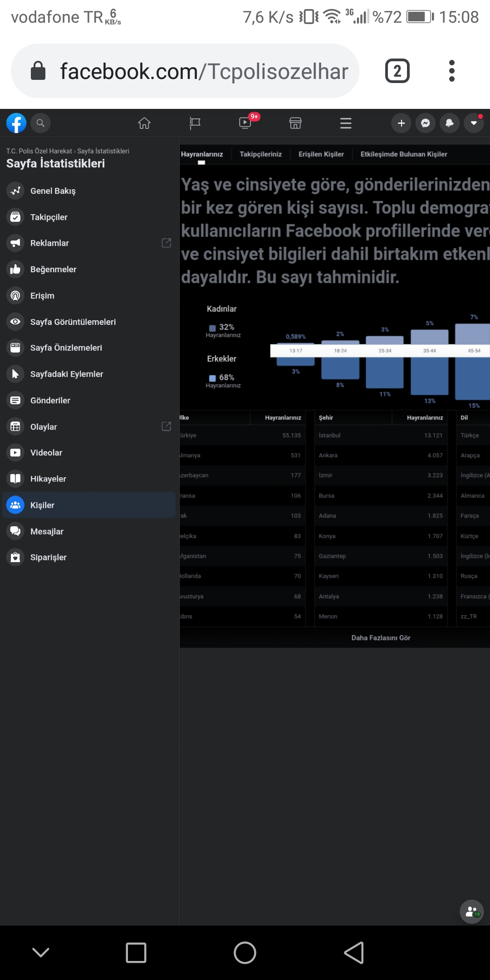Click the 25-34 age group bar label

(385, 351)
